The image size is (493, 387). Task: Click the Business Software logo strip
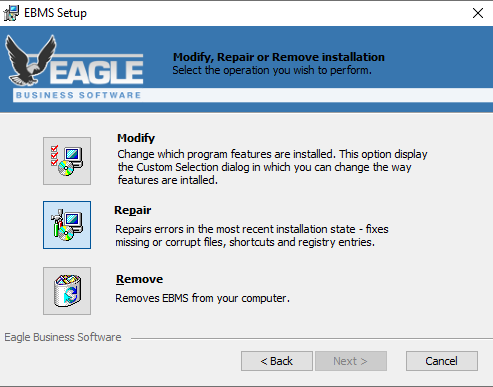coord(78,95)
